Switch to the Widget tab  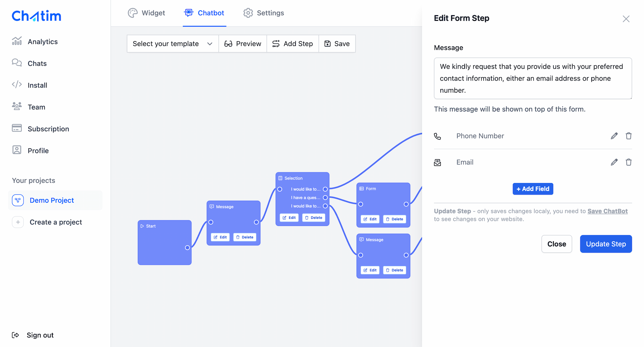[147, 13]
